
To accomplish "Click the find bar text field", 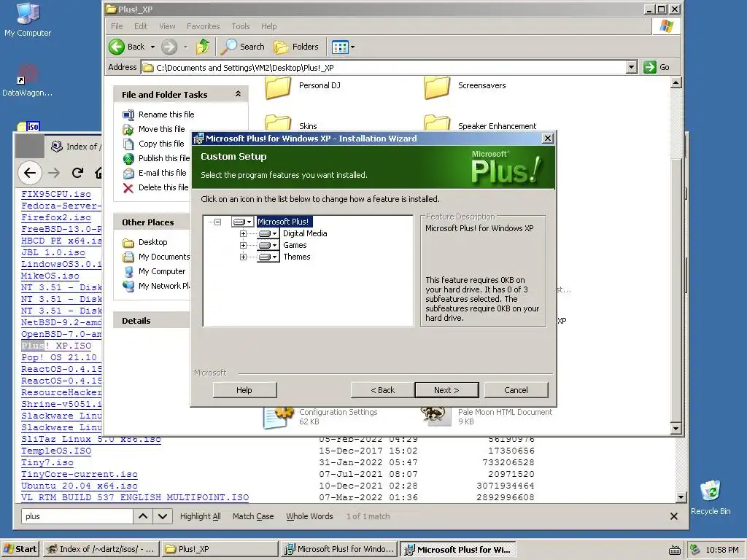I will pyautogui.click(x=77, y=516).
